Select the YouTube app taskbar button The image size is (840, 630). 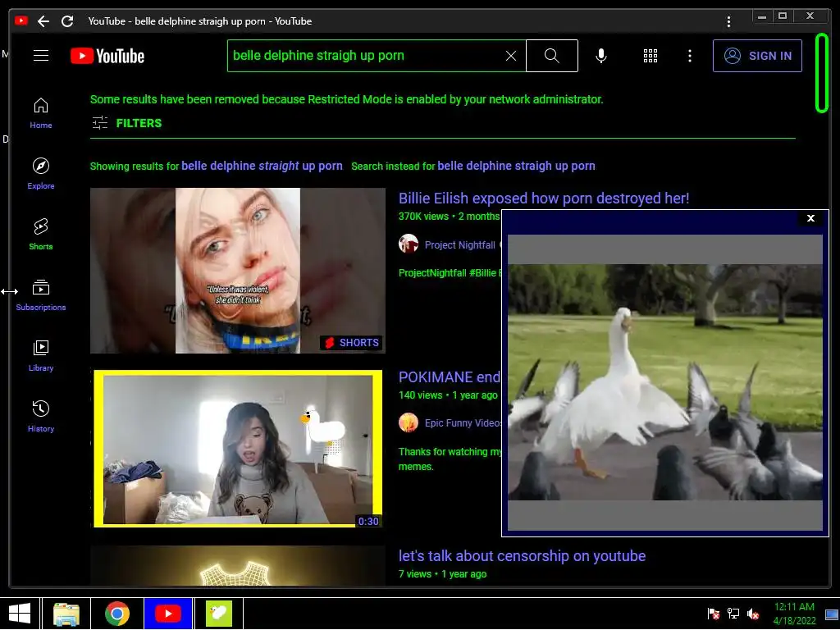(167, 614)
